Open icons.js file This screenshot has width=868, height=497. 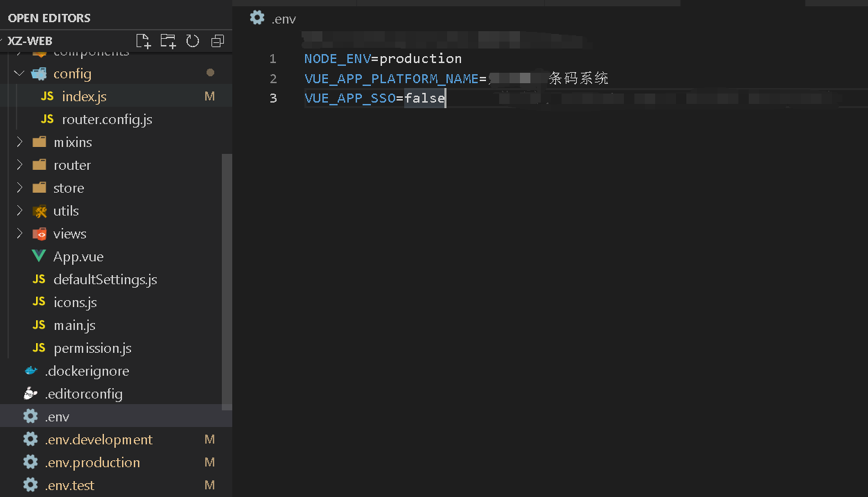click(75, 302)
